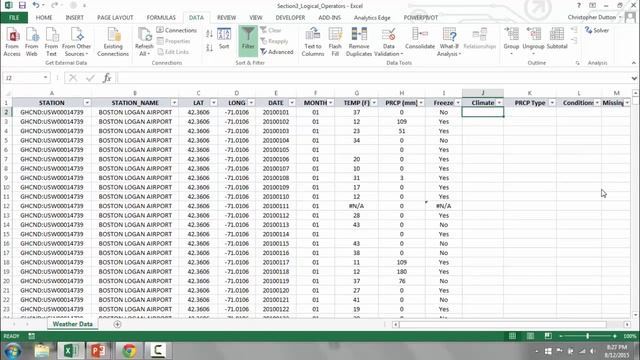Open the Climate column filter dropdown
640x360 pixels.
499,103
